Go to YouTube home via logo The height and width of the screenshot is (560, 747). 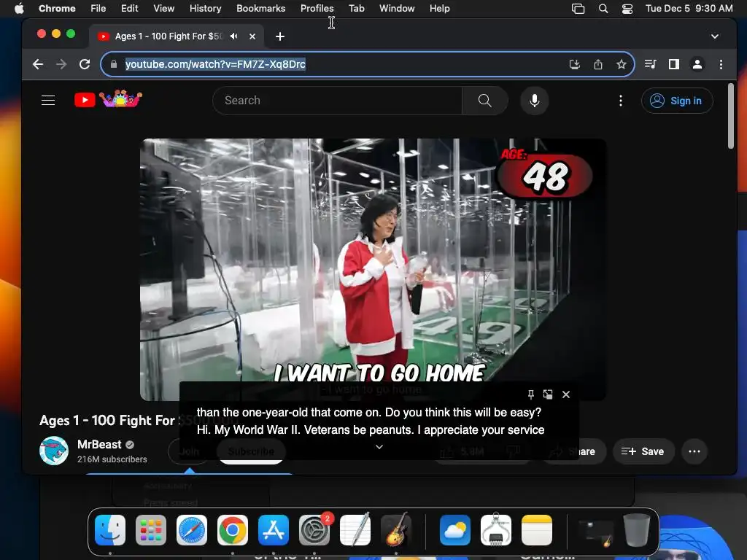click(108, 99)
